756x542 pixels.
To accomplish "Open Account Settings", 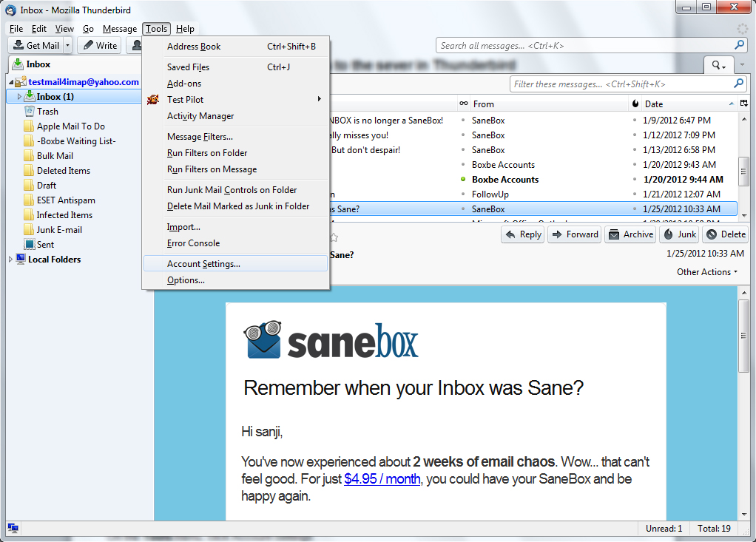I will (236, 263).
